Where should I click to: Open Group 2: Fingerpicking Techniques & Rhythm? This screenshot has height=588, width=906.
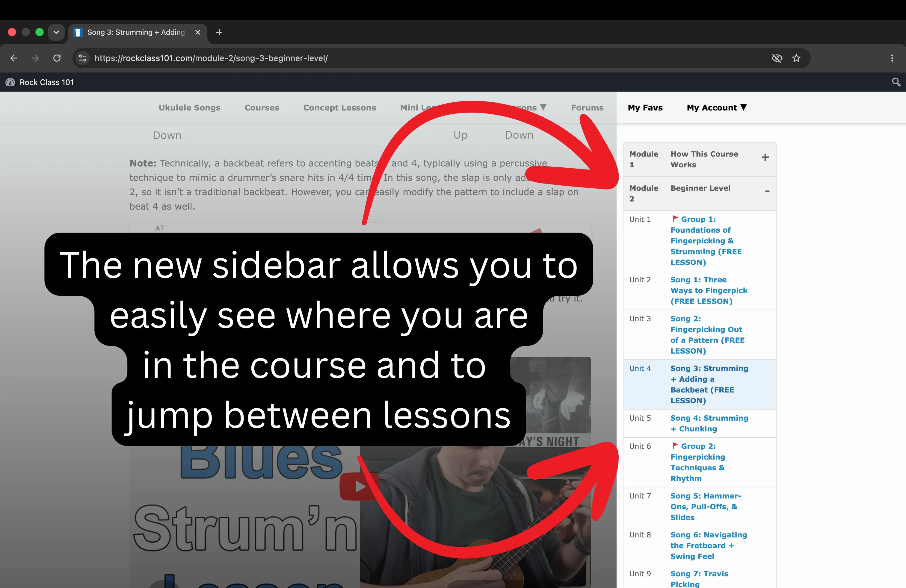[697, 462]
